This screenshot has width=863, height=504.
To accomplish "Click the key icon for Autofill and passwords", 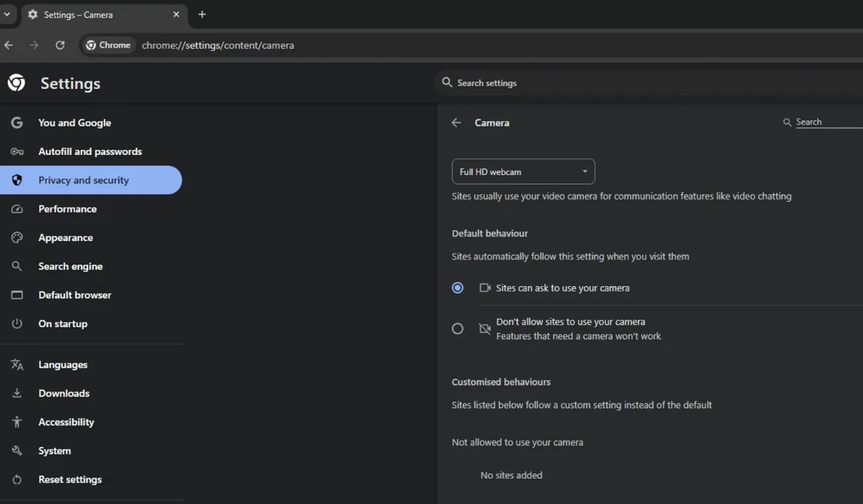I will click(x=17, y=151).
